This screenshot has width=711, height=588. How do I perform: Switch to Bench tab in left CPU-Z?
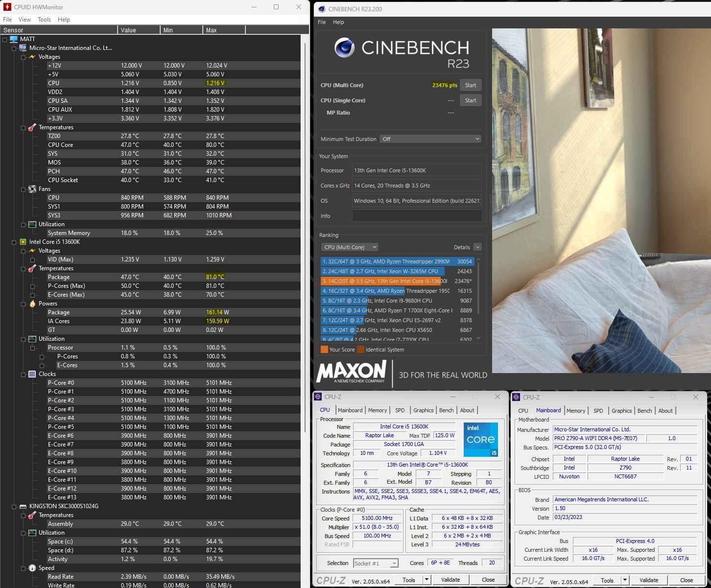coord(446,410)
